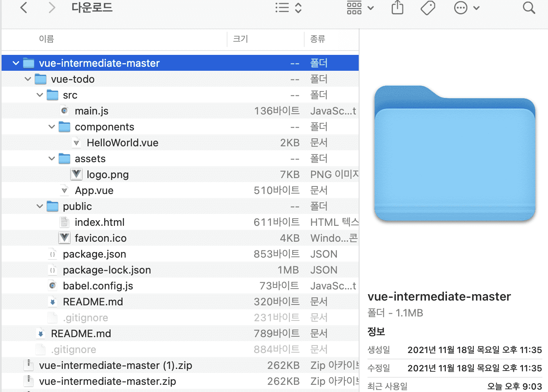Select the logo.png file name
Image resolution: width=548 pixels, height=392 pixels.
pos(108,175)
